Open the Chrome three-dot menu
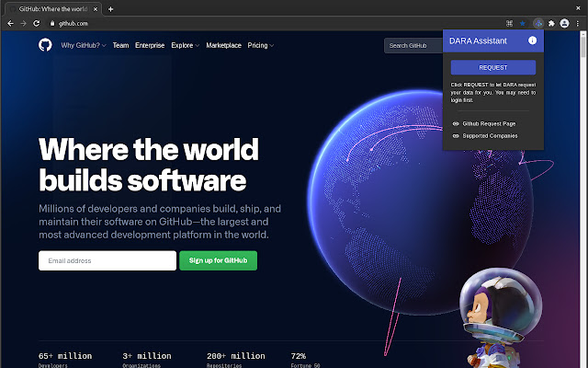The image size is (588, 368). click(578, 23)
